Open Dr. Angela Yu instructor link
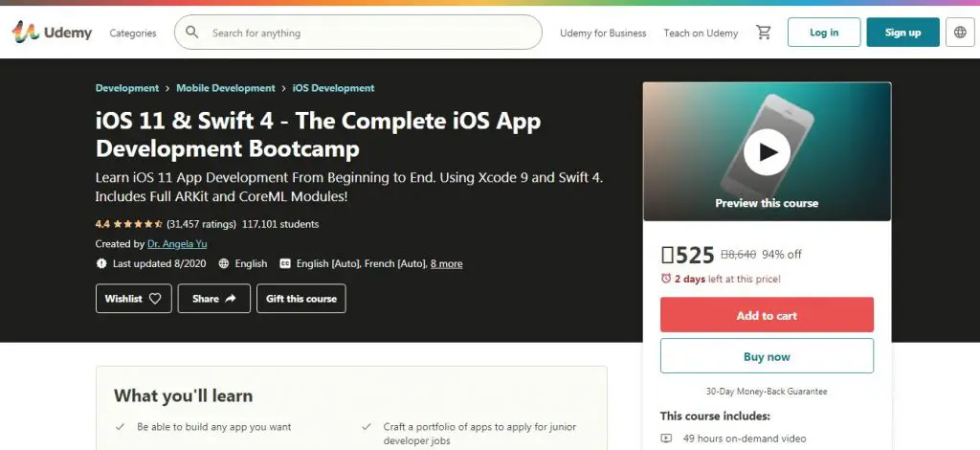Viewport: 980px width, 450px height. (x=179, y=244)
